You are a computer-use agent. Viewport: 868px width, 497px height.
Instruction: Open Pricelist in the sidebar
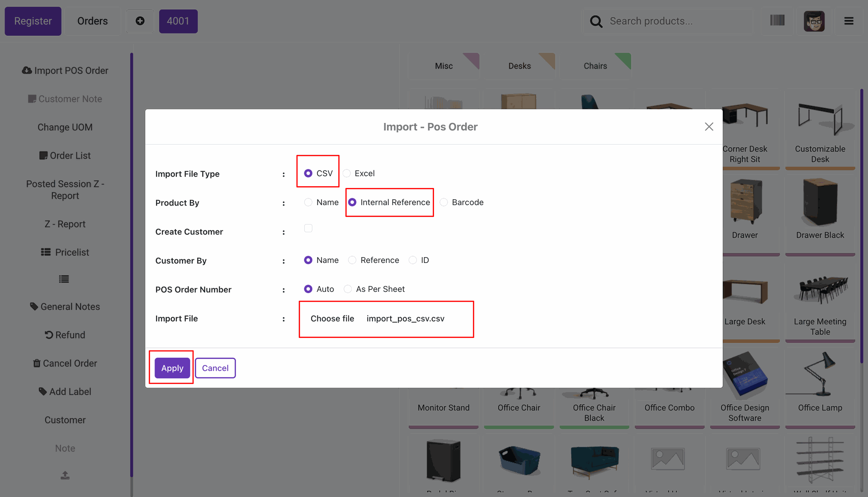[x=65, y=252]
